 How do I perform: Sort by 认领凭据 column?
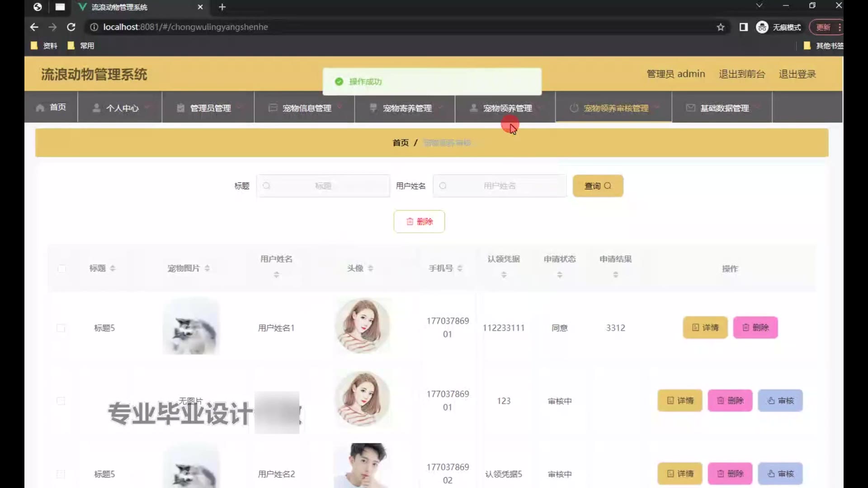504,275
